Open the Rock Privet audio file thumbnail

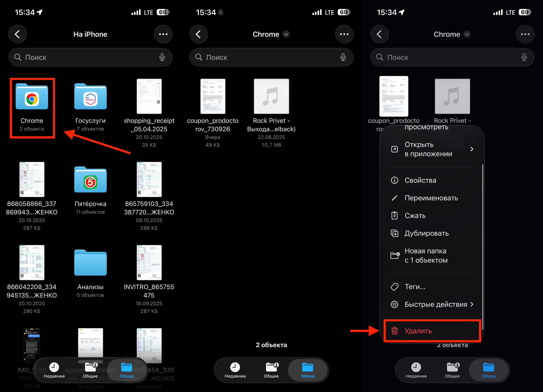271,96
